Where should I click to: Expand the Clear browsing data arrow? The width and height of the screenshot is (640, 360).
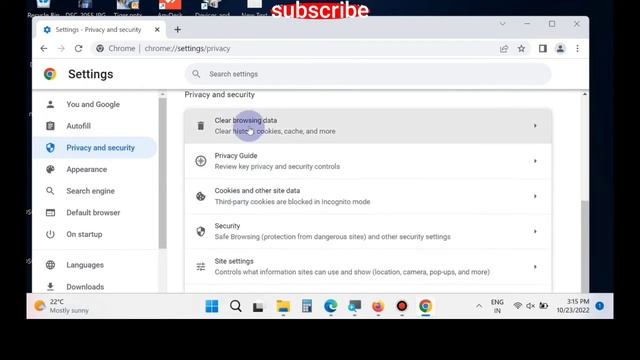pyautogui.click(x=535, y=126)
